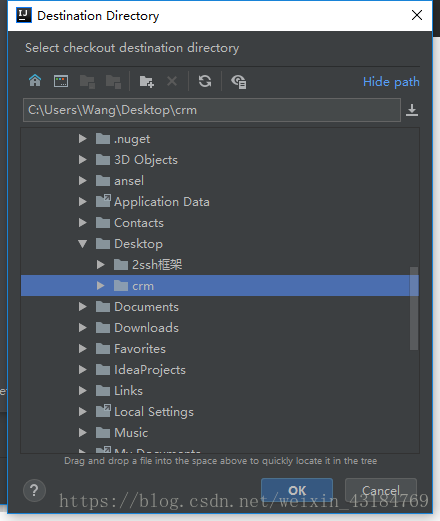This screenshot has width=440, height=521.
Task: Toggle show hidden files and directories icon
Action: coord(239,82)
